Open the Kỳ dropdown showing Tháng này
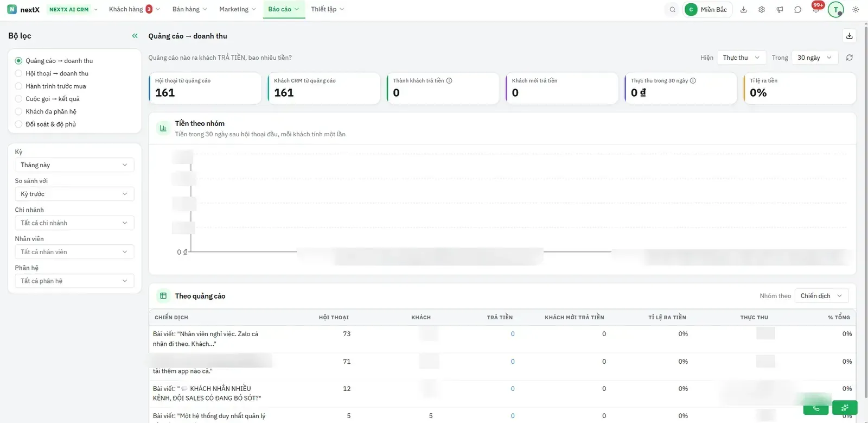This screenshot has width=868, height=423. [74, 165]
